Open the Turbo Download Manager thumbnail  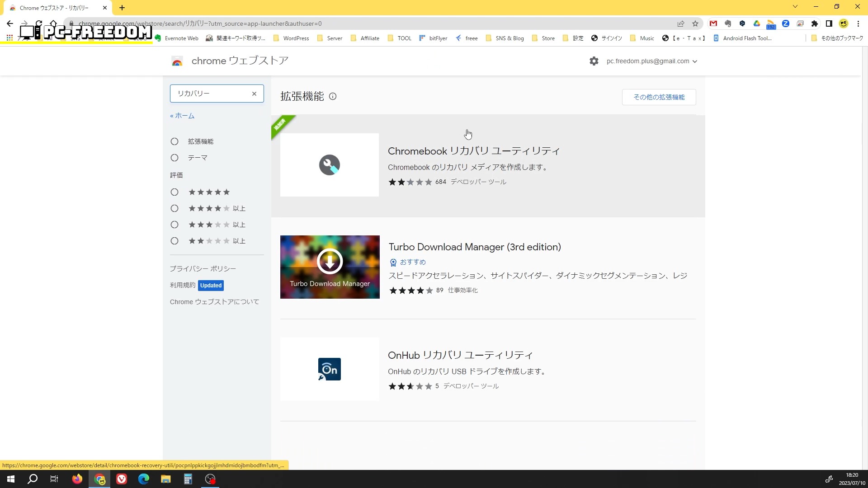click(x=330, y=267)
